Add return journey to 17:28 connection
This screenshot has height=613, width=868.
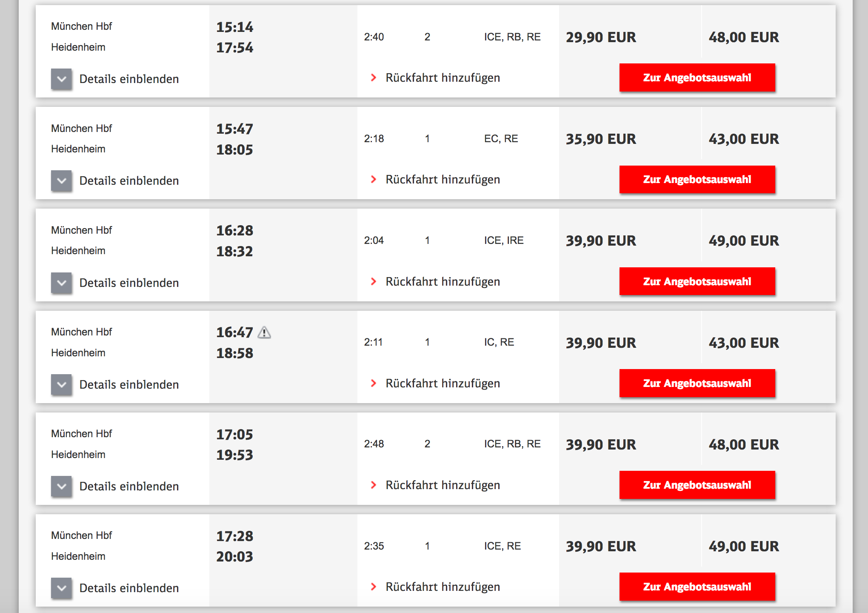click(442, 587)
